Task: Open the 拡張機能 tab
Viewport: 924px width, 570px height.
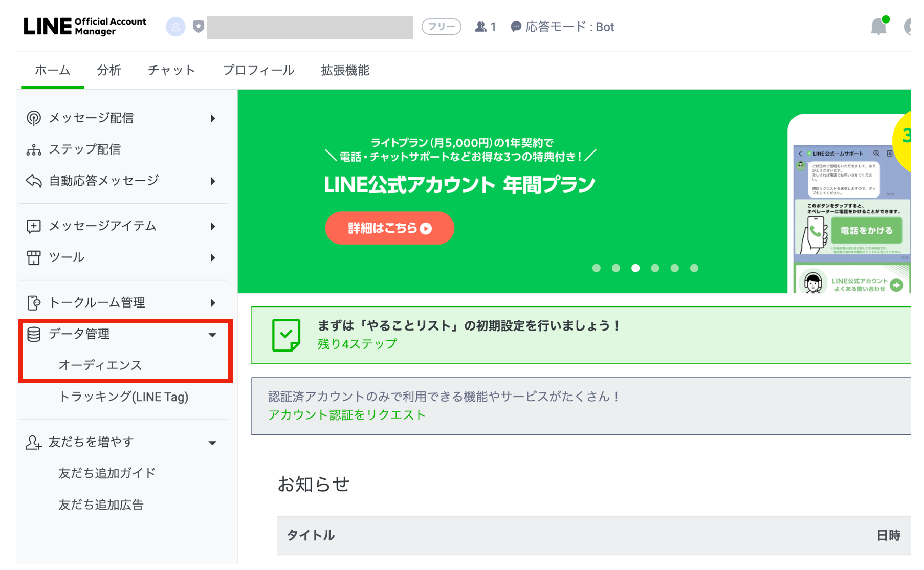Action: point(345,70)
